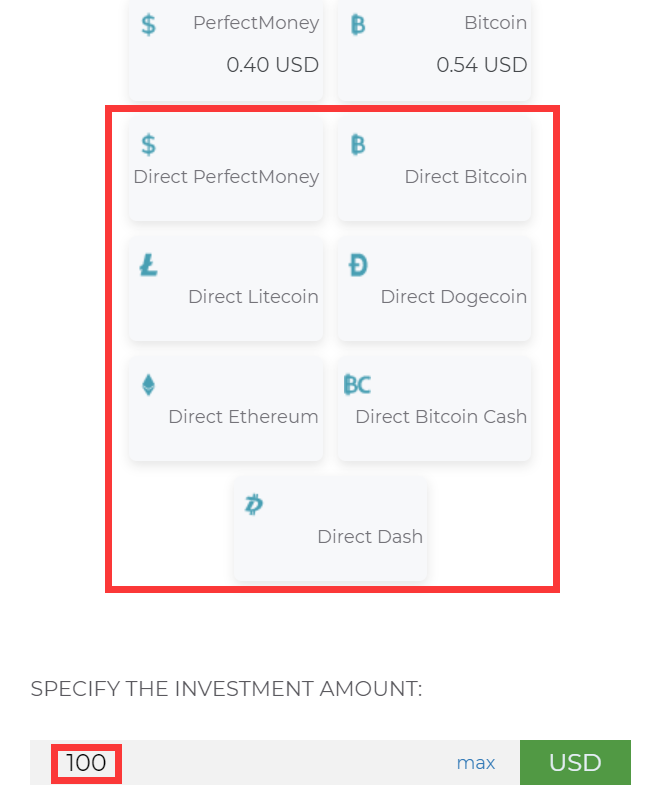Choose the Direct Dash payment card
Viewport: 659px width, 792px height.
[330, 529]
